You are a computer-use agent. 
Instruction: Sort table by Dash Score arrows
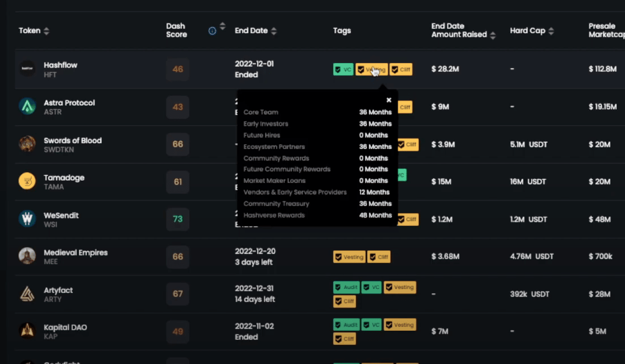click(x=222, y=26)
